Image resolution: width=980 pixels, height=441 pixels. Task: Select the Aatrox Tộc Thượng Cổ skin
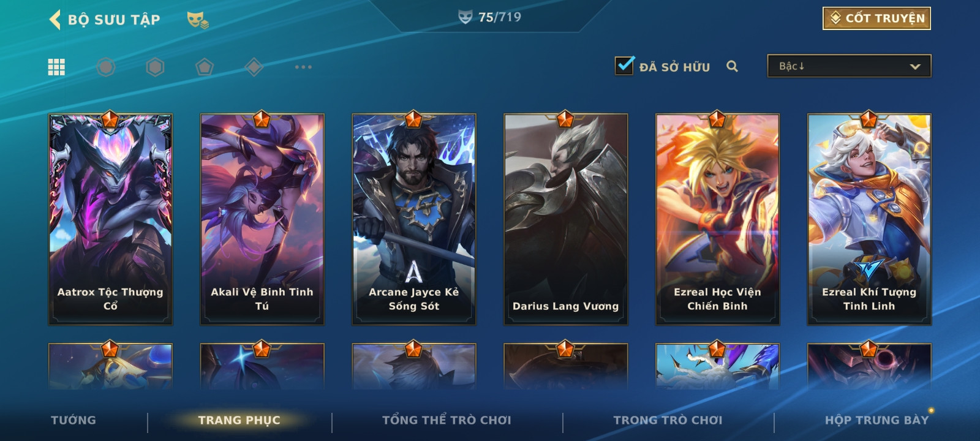[x=110, y=219]
